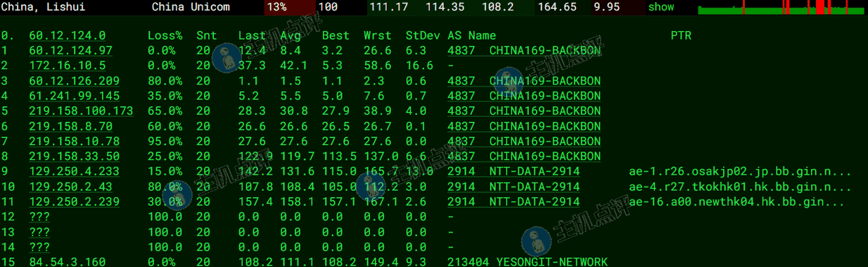Click the 'China Unicom' carrier label
This screenshot has width=868, height=267.
click(191, 7)
